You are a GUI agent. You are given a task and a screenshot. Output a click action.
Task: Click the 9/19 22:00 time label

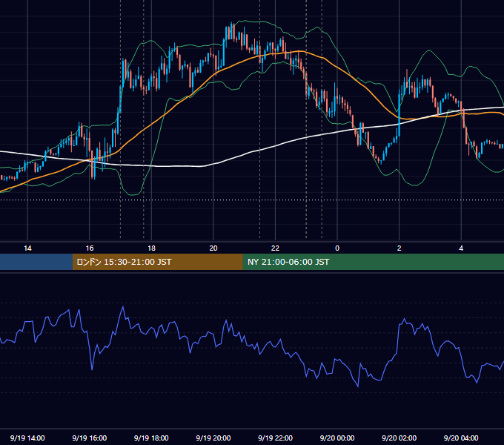(276, 438)
